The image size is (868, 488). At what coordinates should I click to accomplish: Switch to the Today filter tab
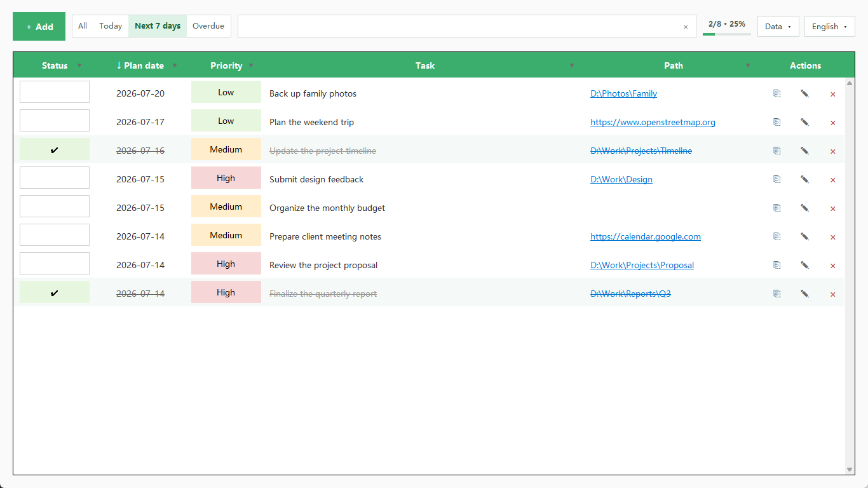point(111,26)
